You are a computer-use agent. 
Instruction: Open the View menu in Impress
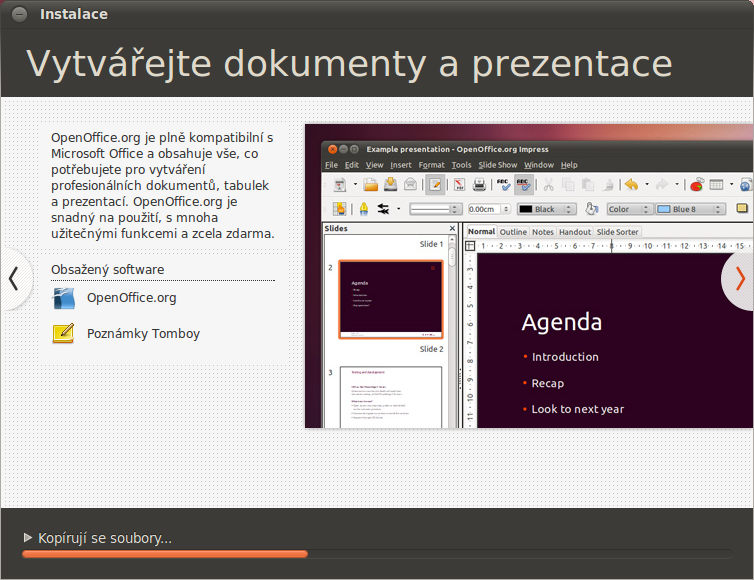point(374,165)
